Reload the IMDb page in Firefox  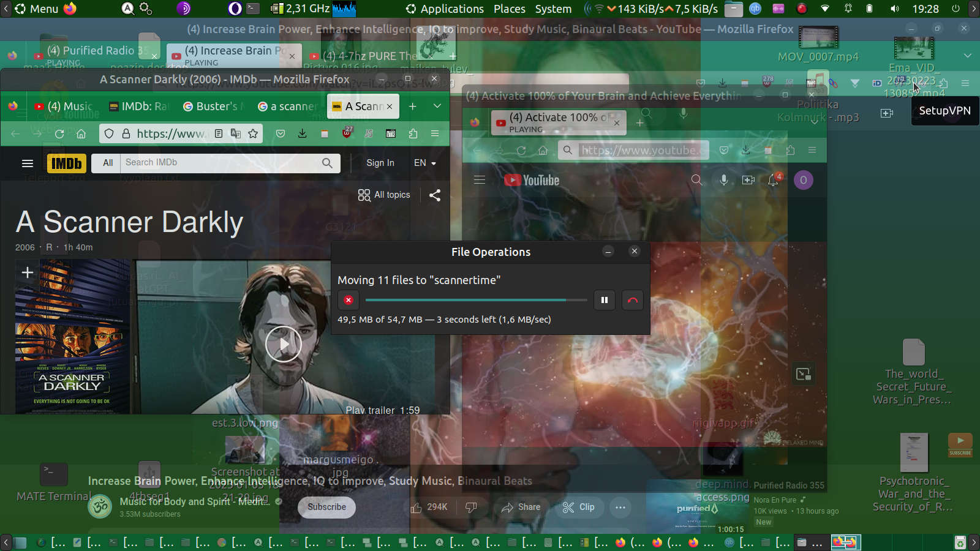click(59, 133)
